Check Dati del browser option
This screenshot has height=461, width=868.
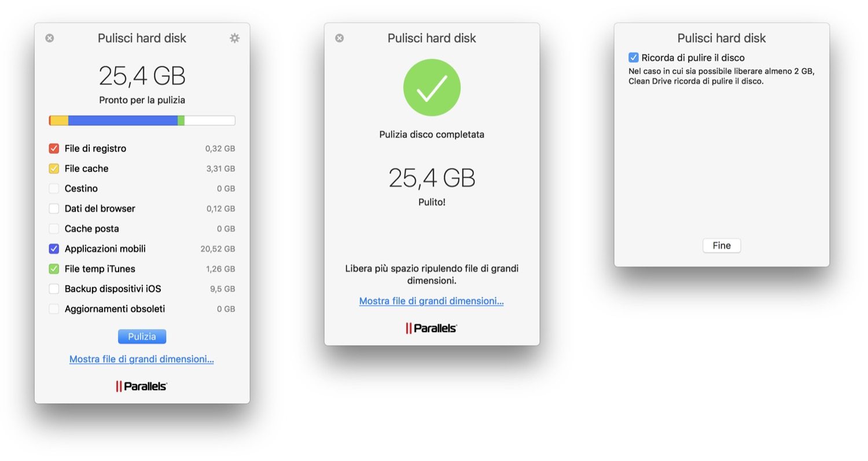pyautogui.click(x=54, y=209)
